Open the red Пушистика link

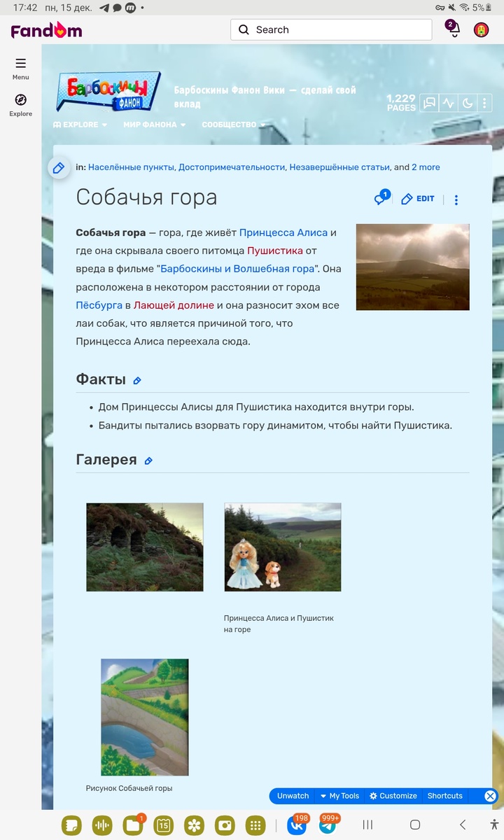[x=275, y=251]
